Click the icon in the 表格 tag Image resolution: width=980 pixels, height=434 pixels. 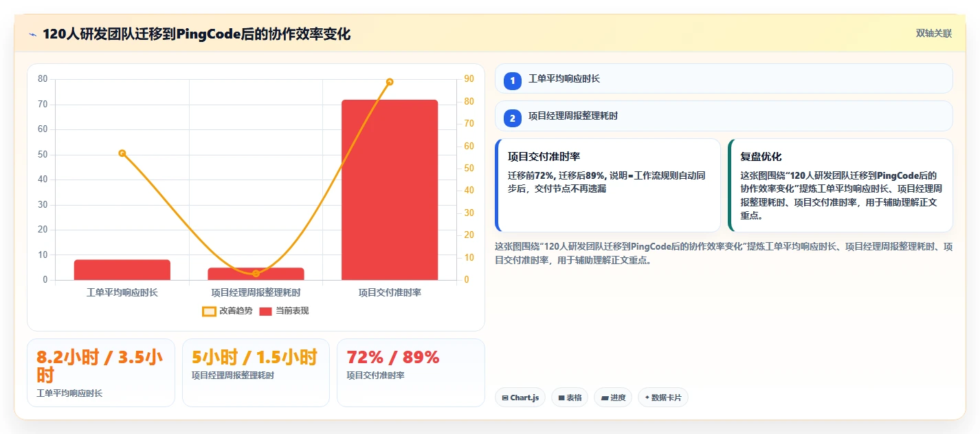(561, 398)
